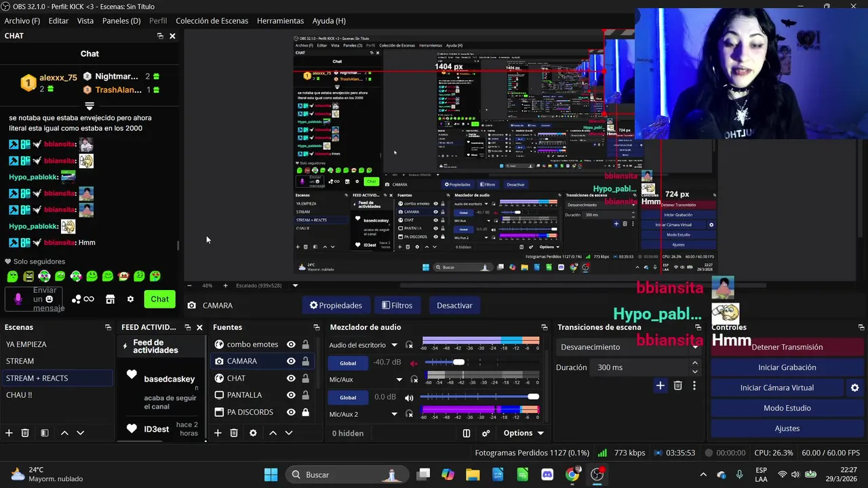
Task: Open advanced audio properties gears icon
Action: [x=486, y=433]
